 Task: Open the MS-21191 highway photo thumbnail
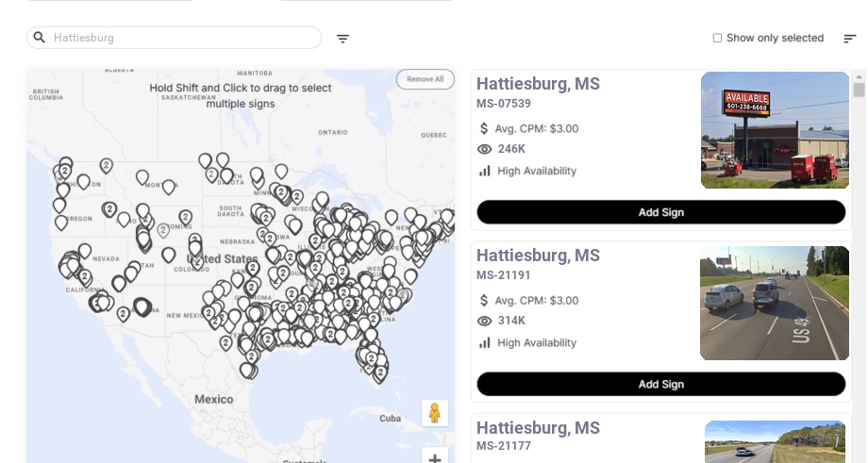point(775,303)
